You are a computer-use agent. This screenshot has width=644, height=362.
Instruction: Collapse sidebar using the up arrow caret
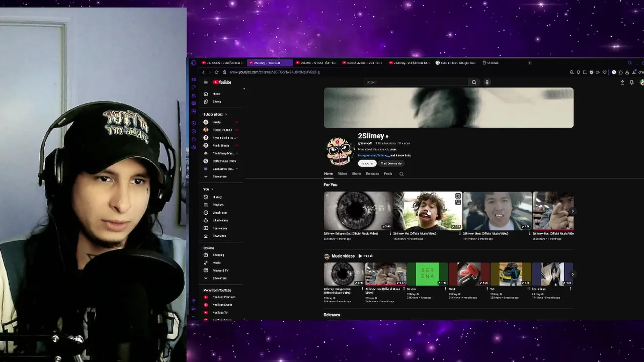pyautogui.click(x=244, y=89)
